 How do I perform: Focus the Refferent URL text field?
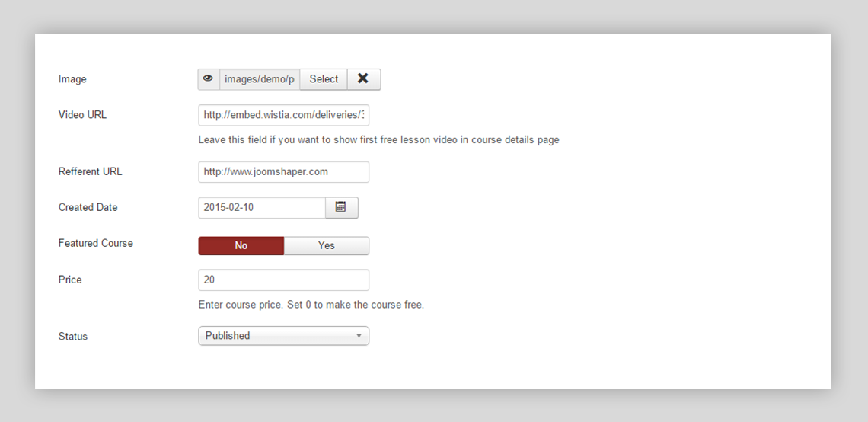[x=283, y=172]
